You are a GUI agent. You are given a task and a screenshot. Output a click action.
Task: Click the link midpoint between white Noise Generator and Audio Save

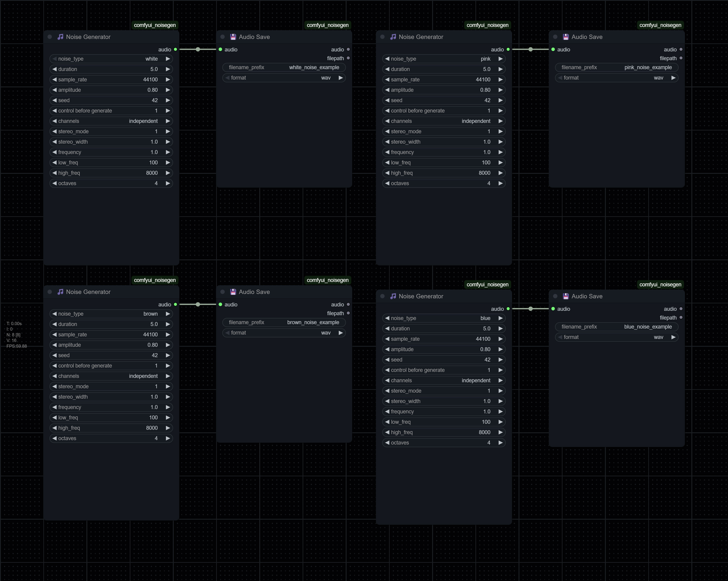[198, 49]
